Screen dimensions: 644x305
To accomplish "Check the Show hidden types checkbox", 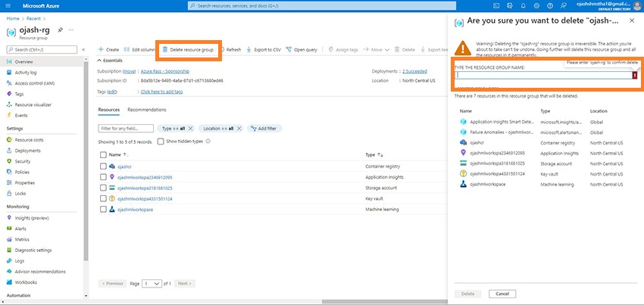I will tap(161, 142).
